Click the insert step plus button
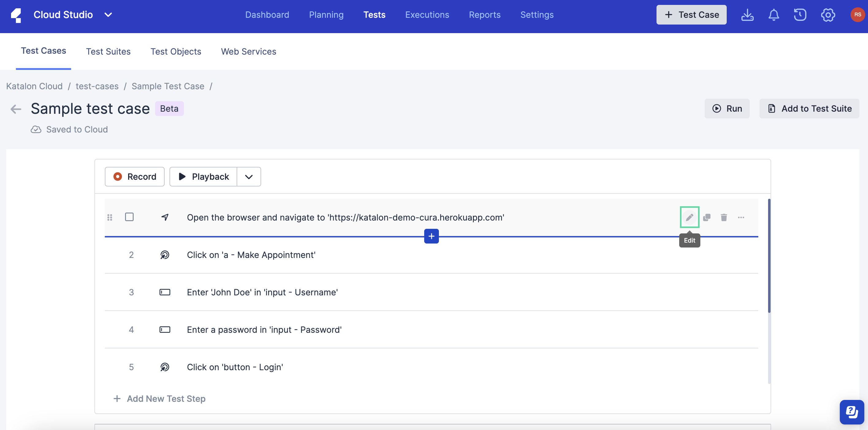The width and height of the screenshot is (868, 430). click(431, 236)
